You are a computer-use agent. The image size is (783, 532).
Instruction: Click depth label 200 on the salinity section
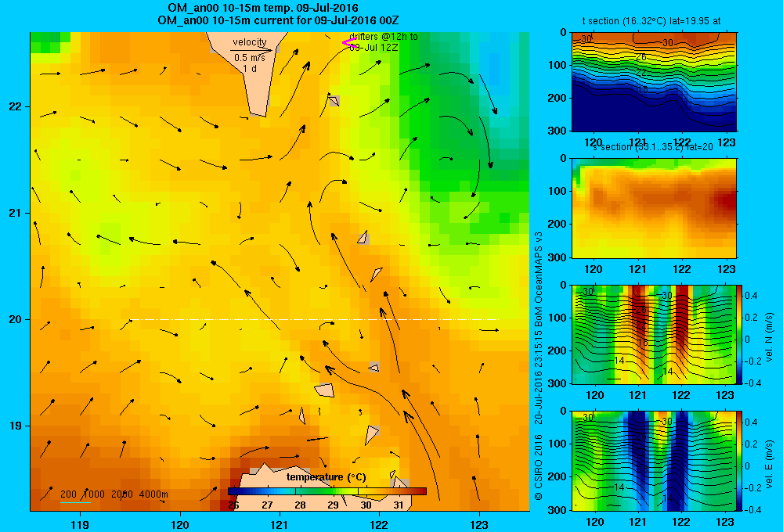click(558, 224)
